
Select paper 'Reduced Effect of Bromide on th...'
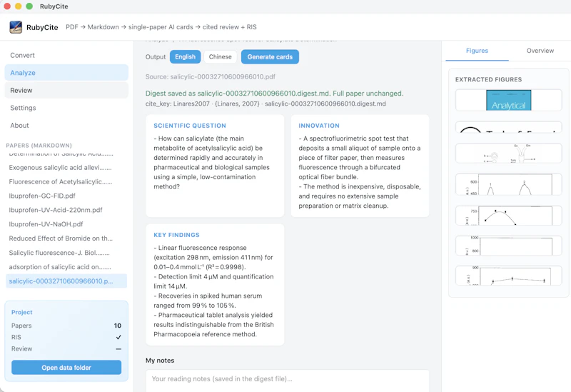(66, 238)
